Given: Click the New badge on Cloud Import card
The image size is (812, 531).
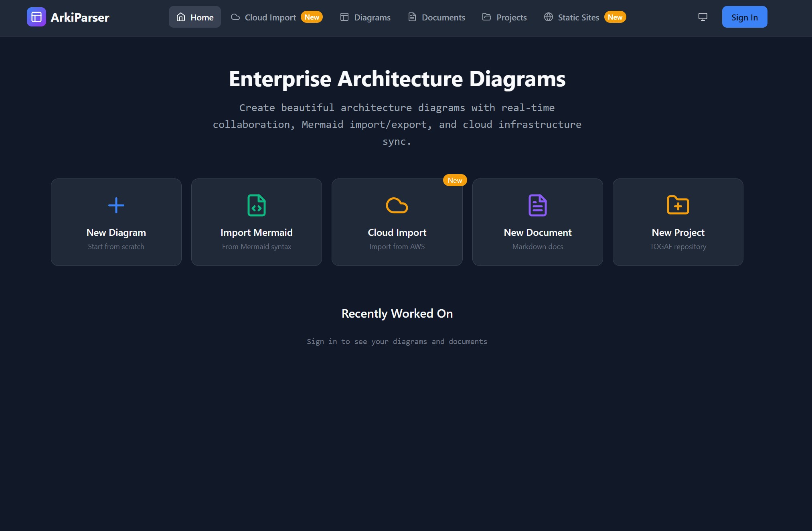Looking at the screenshot, I should 455,180.
